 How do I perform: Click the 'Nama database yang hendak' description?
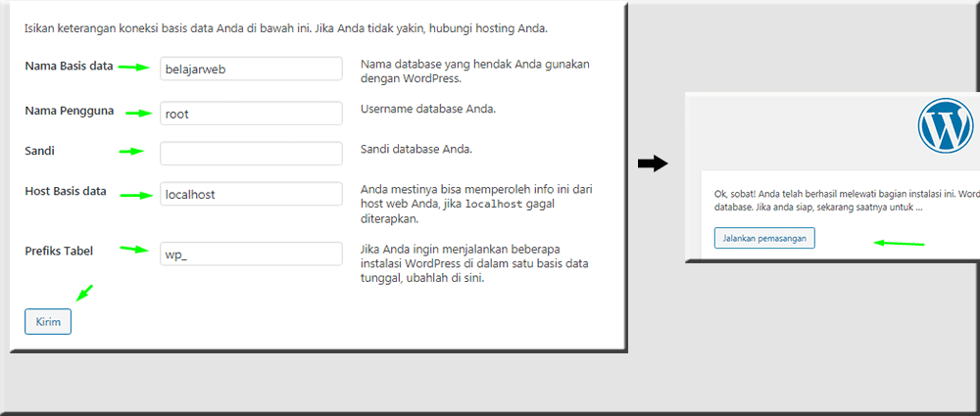coord(475,71)
